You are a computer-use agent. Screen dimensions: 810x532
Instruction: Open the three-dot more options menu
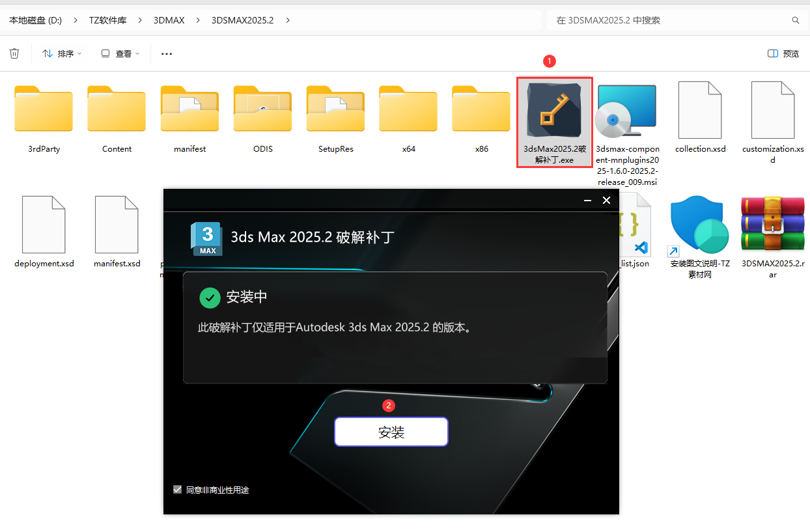click(167, 53)
